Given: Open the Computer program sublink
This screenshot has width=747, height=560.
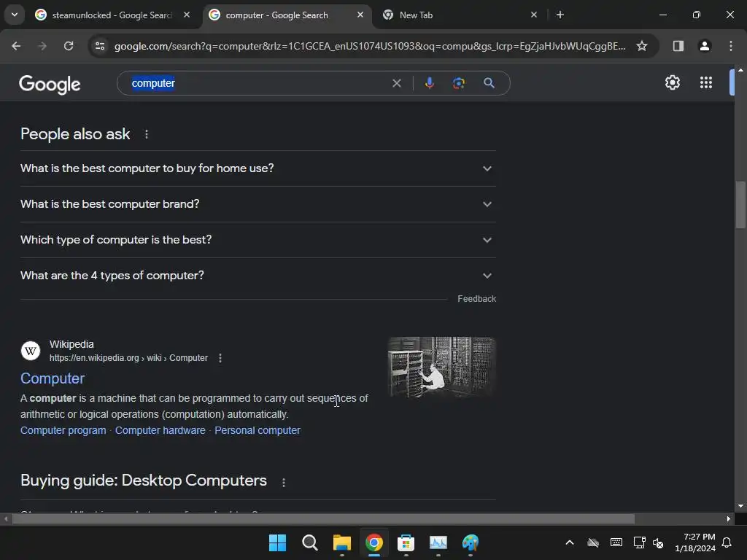Looking at the screenshot, I should tap(63, 430).
